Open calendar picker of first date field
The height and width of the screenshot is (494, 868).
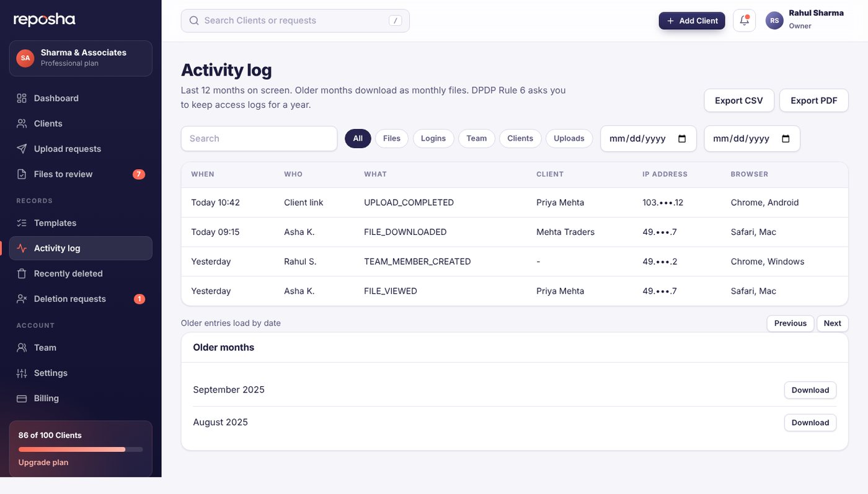(682, 139)
